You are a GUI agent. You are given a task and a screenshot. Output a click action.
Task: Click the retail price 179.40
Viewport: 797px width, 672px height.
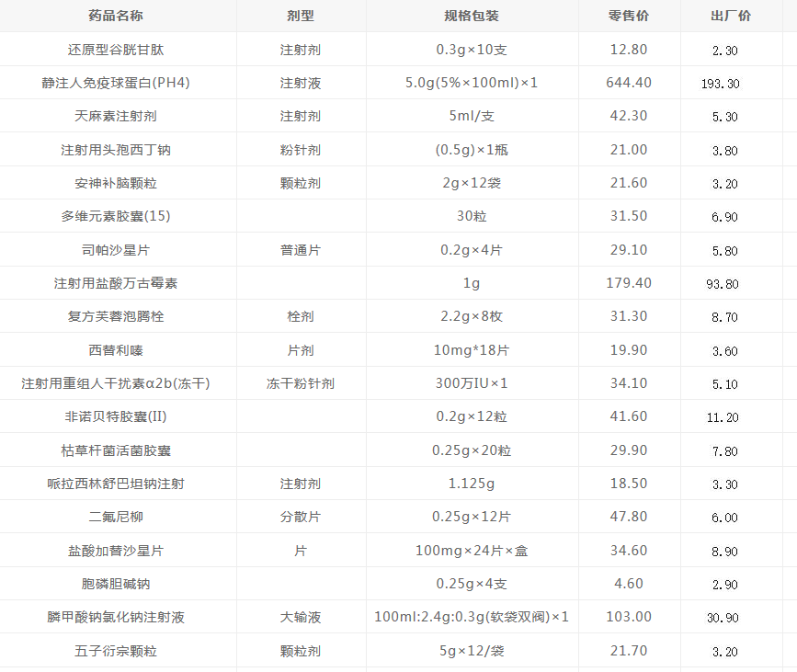pyautogui.click(x=629, y=283)
